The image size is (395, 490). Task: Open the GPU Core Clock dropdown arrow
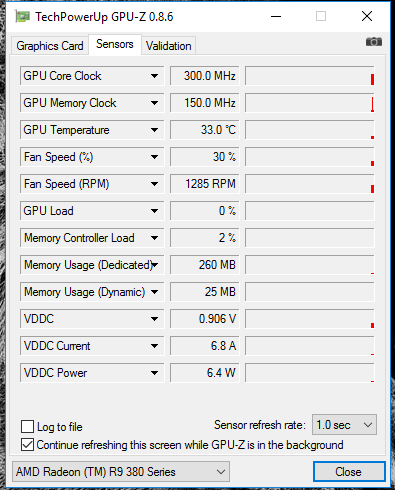(154, 76)
